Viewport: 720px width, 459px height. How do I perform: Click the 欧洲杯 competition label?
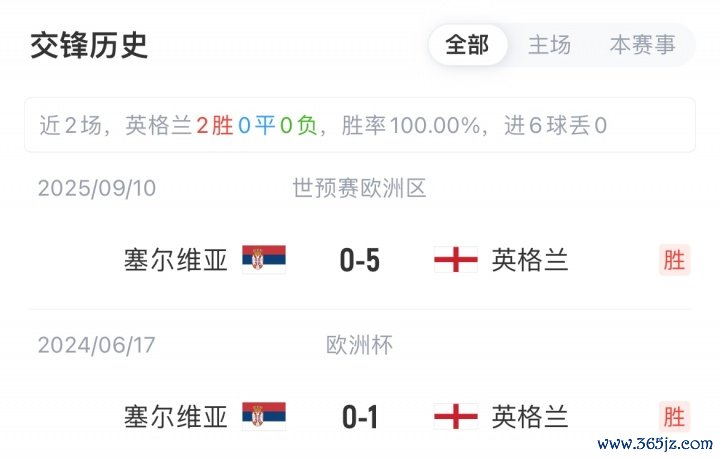pyautogui.click(x=360, y=345)
